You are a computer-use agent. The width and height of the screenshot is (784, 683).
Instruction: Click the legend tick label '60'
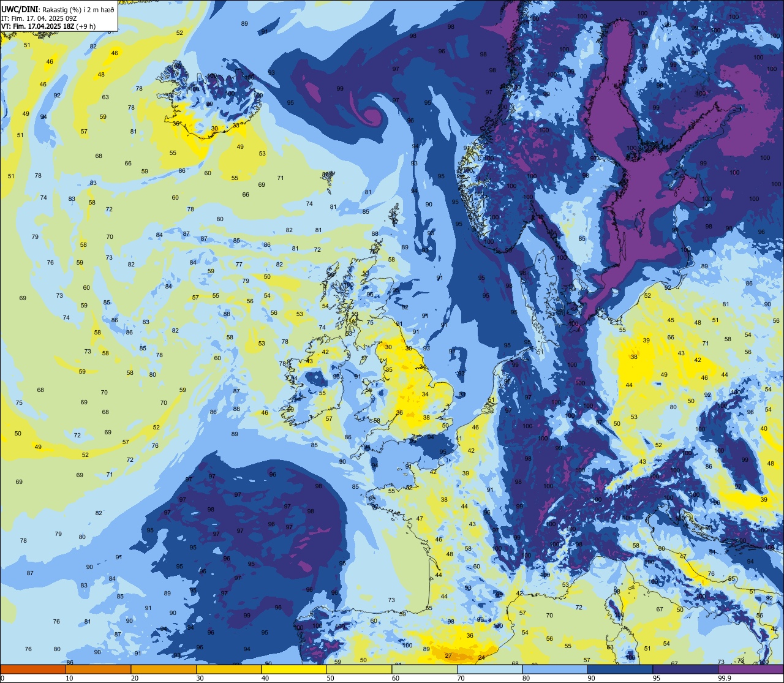396,678
